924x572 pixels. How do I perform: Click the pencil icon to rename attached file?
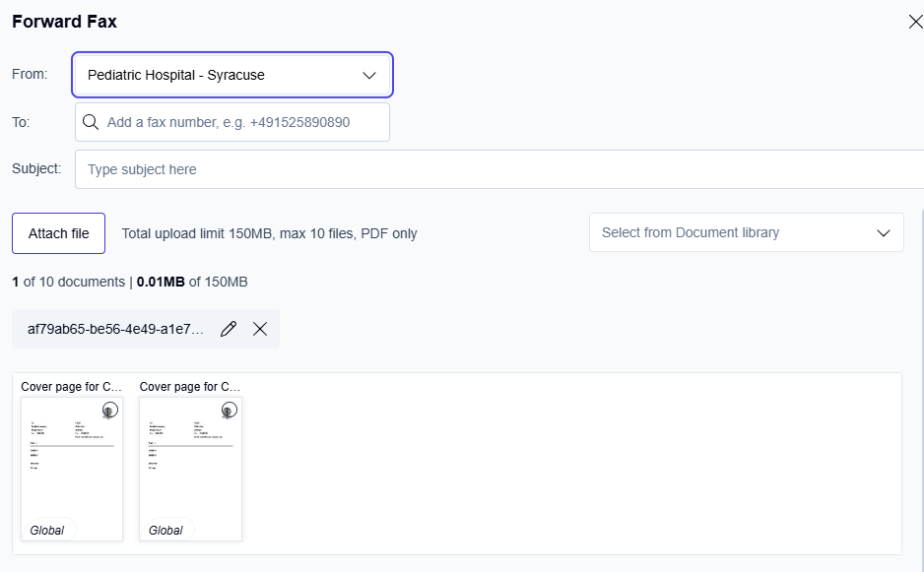tap(229, 329)
